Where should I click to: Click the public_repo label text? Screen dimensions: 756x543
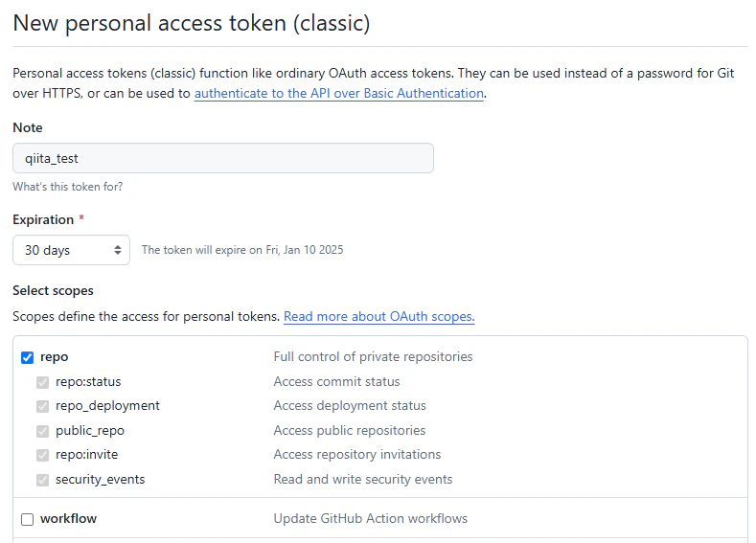[90, 430]
